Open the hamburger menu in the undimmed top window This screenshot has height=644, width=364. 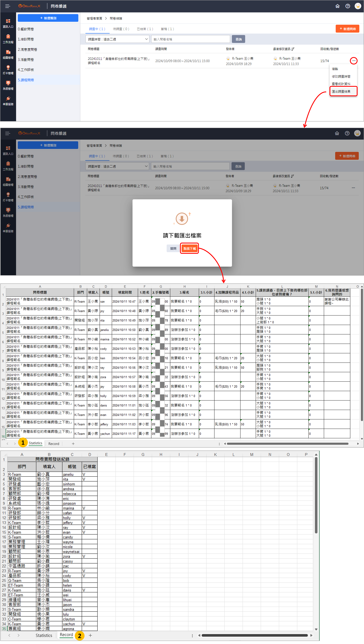click(8, 6)
